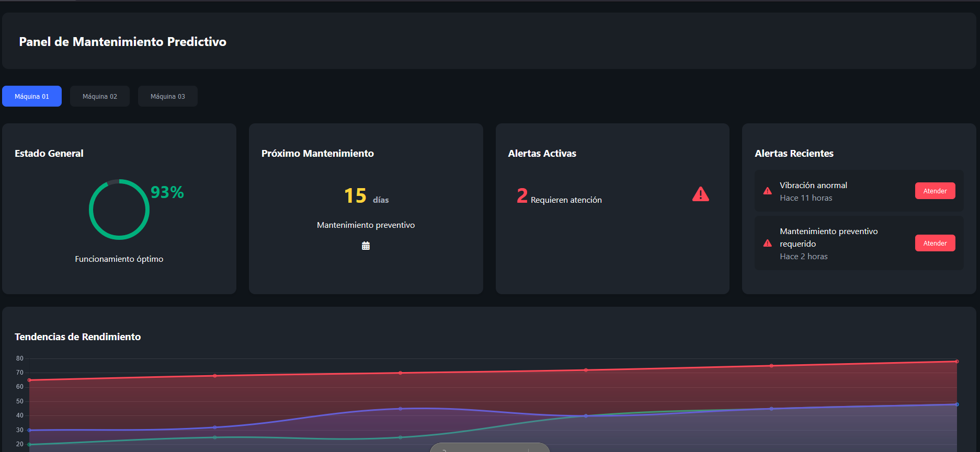The width and height of the screenshot is (980, 452).
Task: Open the Máquina 03 tab
Action: (168, 96)
